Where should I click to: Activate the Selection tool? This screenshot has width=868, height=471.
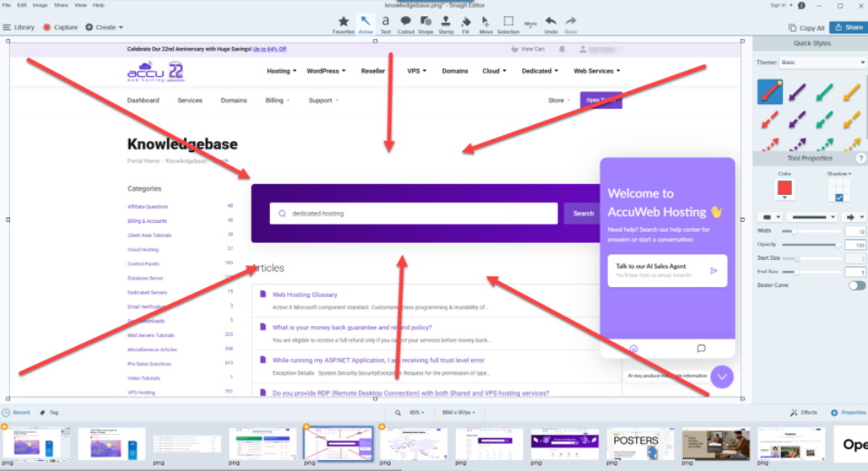[508, 22]
